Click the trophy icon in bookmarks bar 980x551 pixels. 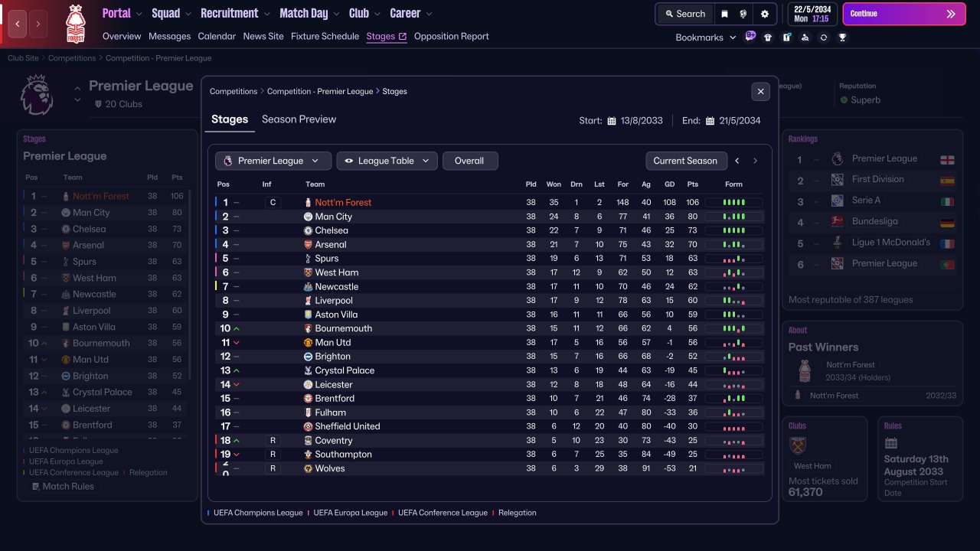(842, 37)
